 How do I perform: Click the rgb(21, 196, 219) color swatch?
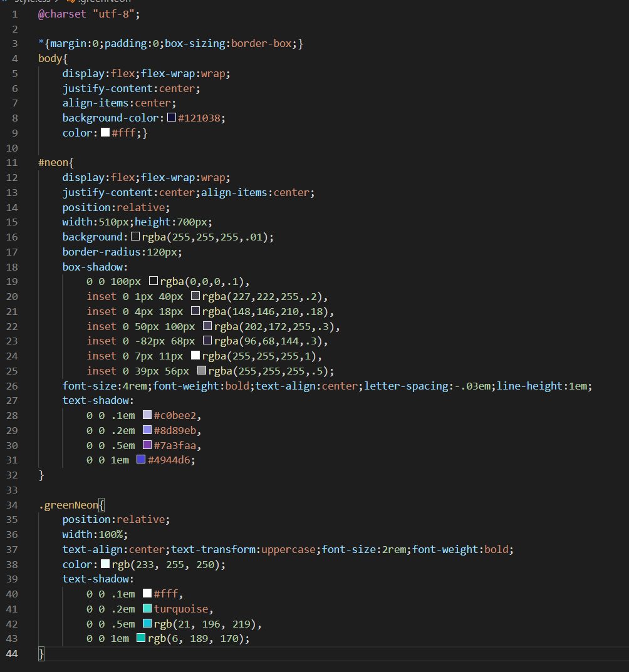pyautogui.click(x=147, y=624)
